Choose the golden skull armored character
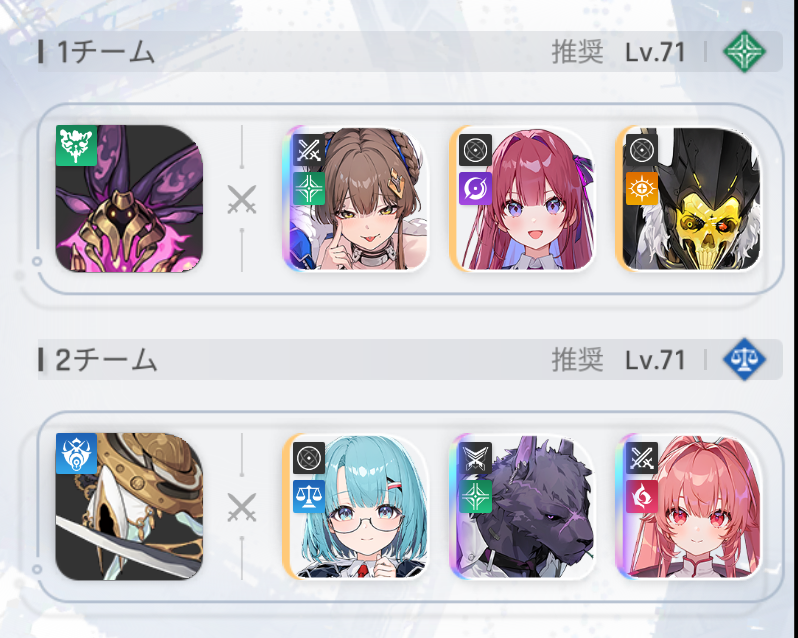798x638 pixels. point(688,198)
